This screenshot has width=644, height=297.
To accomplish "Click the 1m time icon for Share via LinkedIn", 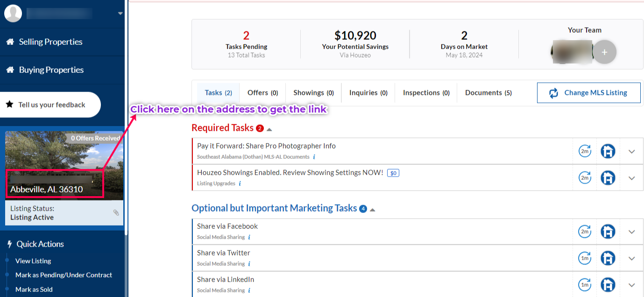I will [x=585, y=285].
